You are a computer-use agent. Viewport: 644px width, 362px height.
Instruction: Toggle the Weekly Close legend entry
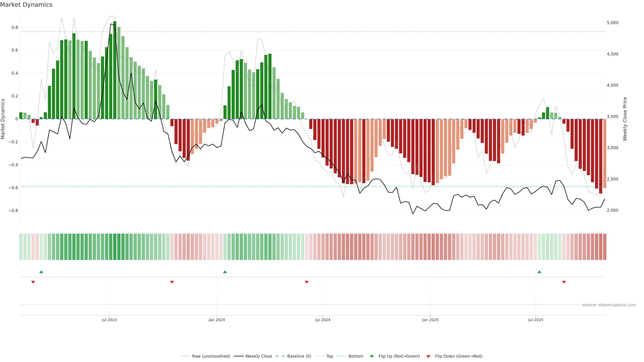(x=258, y=356)
